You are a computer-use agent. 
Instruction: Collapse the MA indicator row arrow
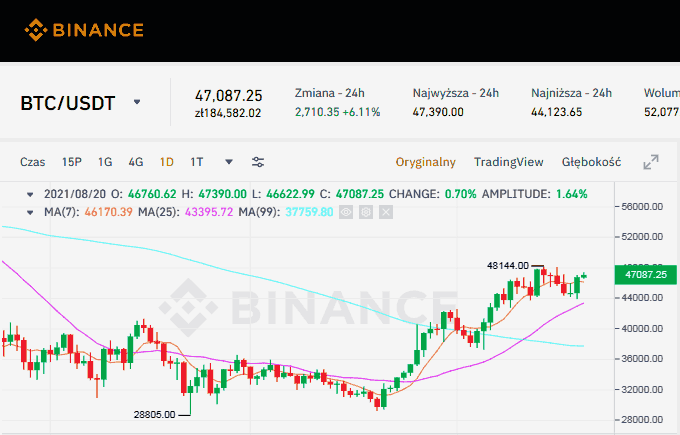tap(30, 213)
